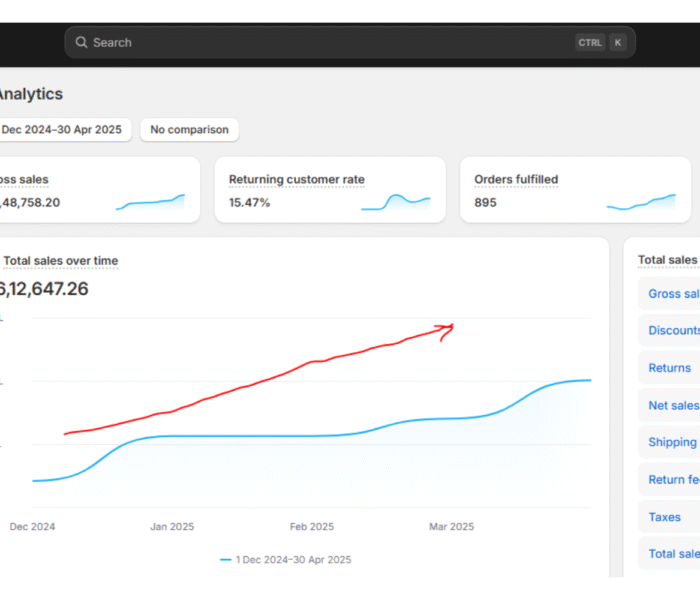This screenshot has height=600, width=700.
Task: Click the Dec 2024 axis label
Action: tap(32, 527)
